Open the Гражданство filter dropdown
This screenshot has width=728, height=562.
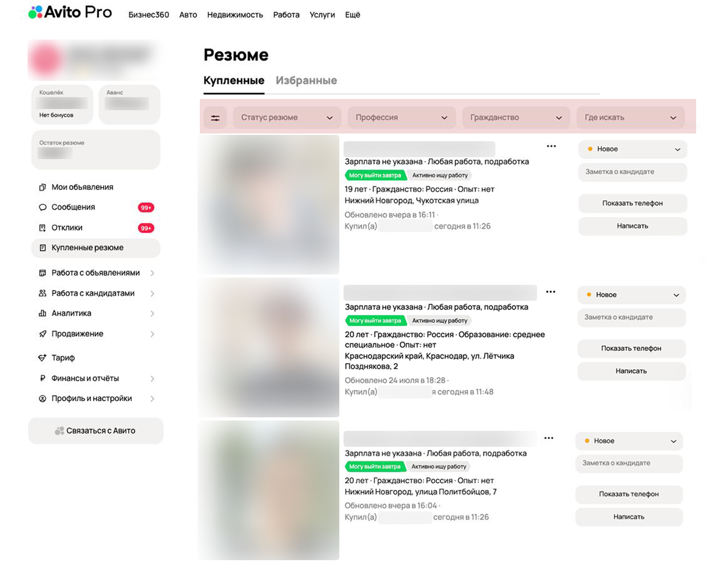click(x=516, y=118)
